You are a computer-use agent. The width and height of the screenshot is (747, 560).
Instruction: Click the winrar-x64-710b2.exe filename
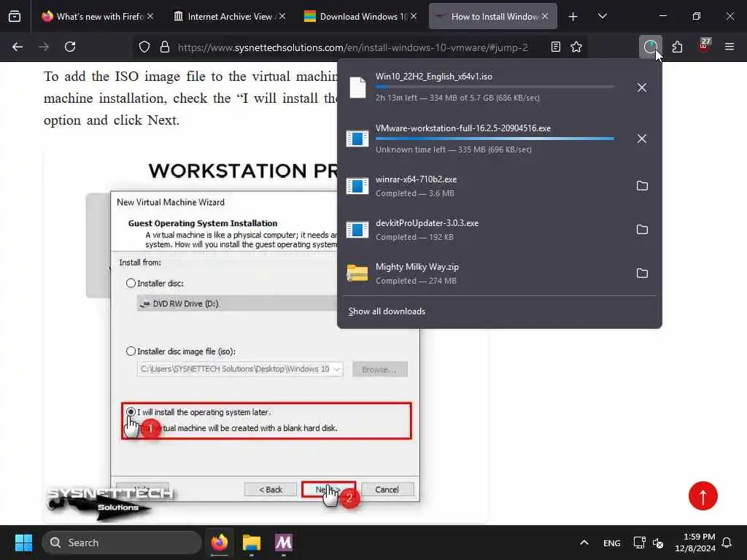click(x=416, y=179)
